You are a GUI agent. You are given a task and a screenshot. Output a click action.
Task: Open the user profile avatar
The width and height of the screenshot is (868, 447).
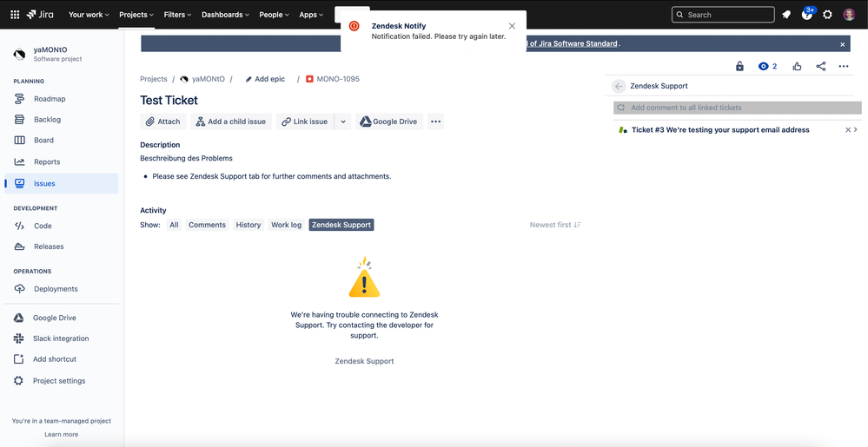[x=849, y=15]
